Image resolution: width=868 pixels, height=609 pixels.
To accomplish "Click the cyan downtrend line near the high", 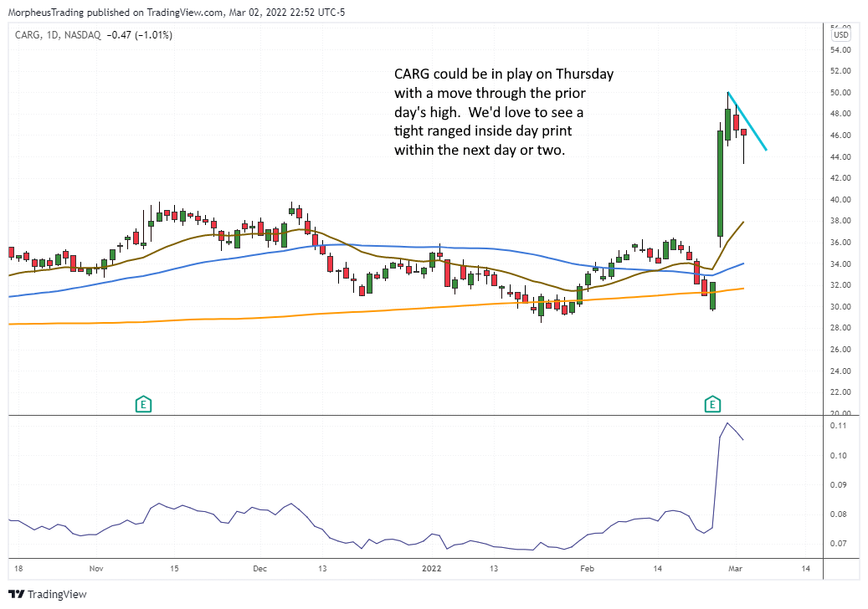I will [x=748, y=123].
